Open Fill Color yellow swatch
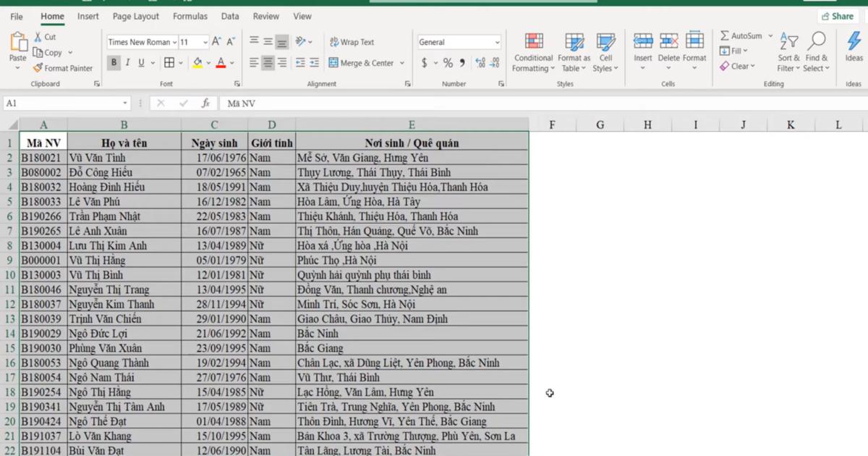The height and width of the screenshot is (456, 868). tap(197, 63)
